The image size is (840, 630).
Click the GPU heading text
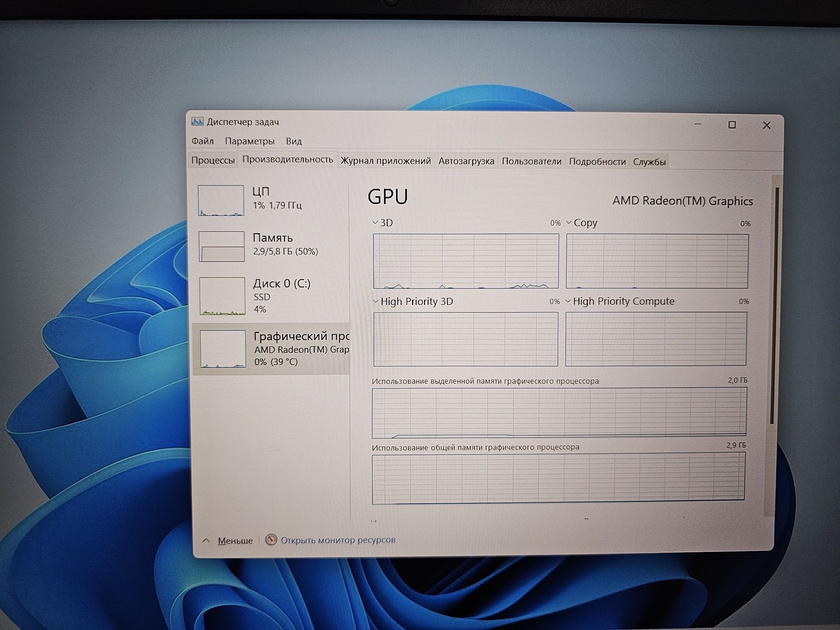pyautogui.click(x=388, y=197)
